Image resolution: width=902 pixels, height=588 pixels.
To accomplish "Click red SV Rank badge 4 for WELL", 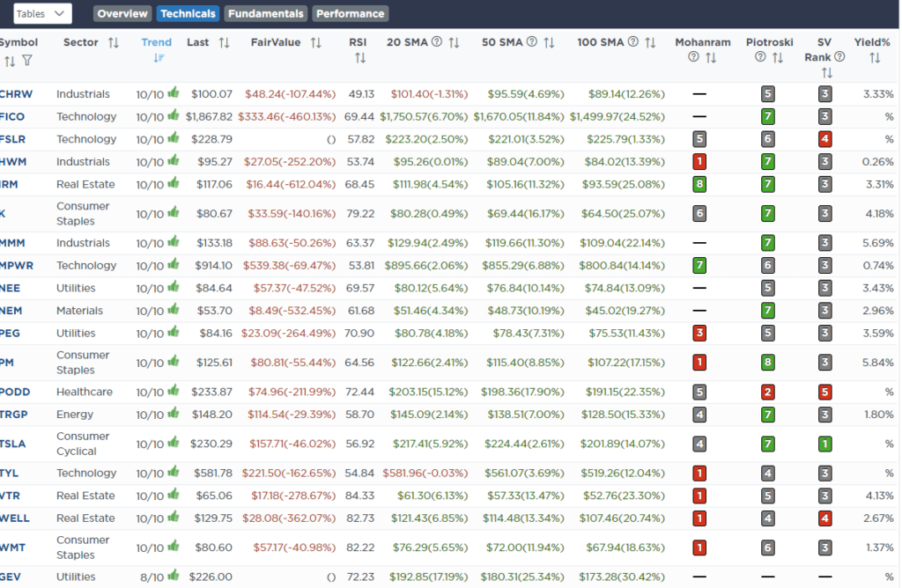I will pyautogui.click(x=824, y=518).
